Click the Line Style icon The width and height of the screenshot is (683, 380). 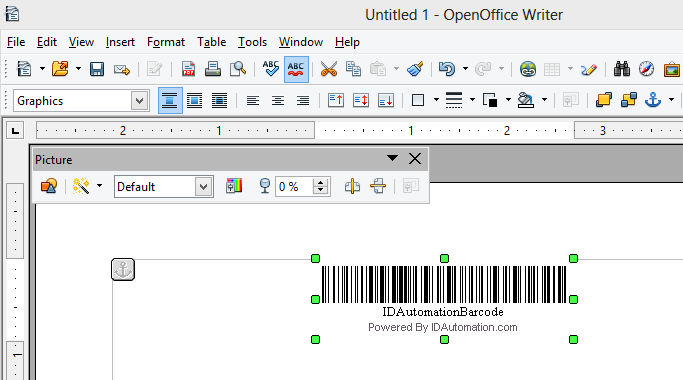coord(454,101)
